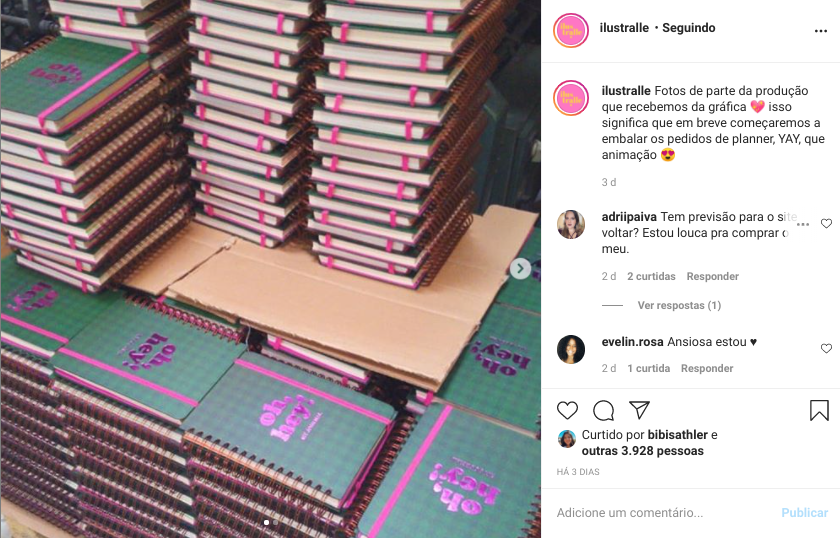This screenshot has width=840, height=538.
Task: Open the options dots on adriipaiva's comment
Action: point(802,224)
